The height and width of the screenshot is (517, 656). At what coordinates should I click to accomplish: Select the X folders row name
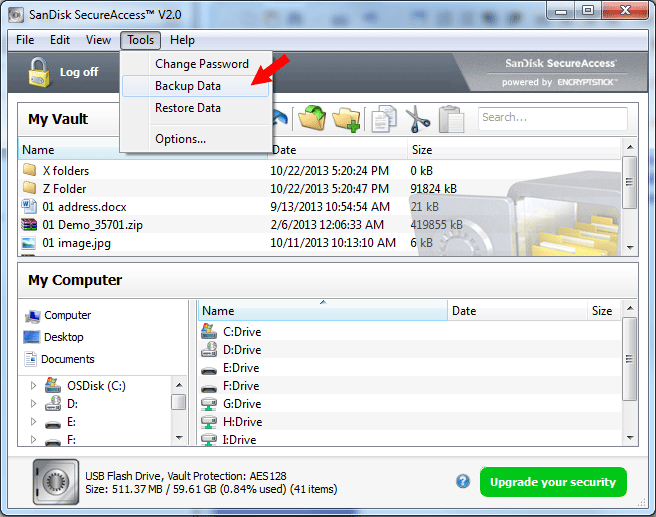(66, 171)
